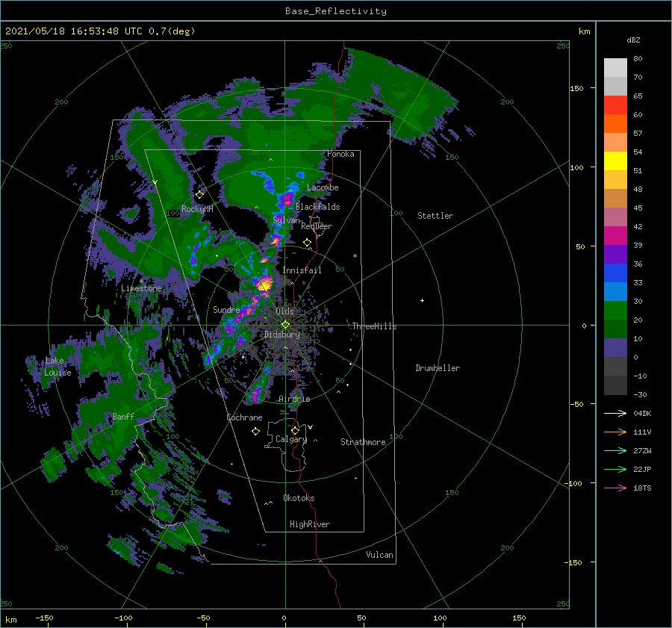Click the Sylvan label
Image resolution: width=672 pixels, height=628 pixels.
coord(286,220)
